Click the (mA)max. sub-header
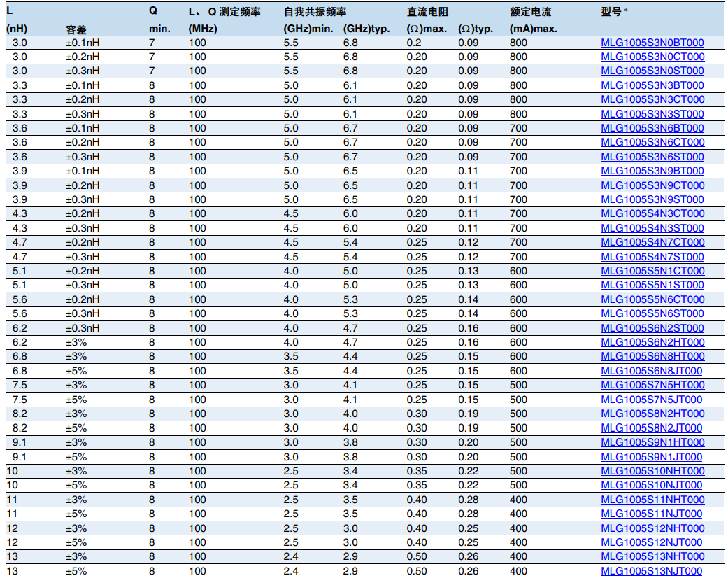Image resolution: width=728 pixels, height=578 pixels. click(534, 29)
